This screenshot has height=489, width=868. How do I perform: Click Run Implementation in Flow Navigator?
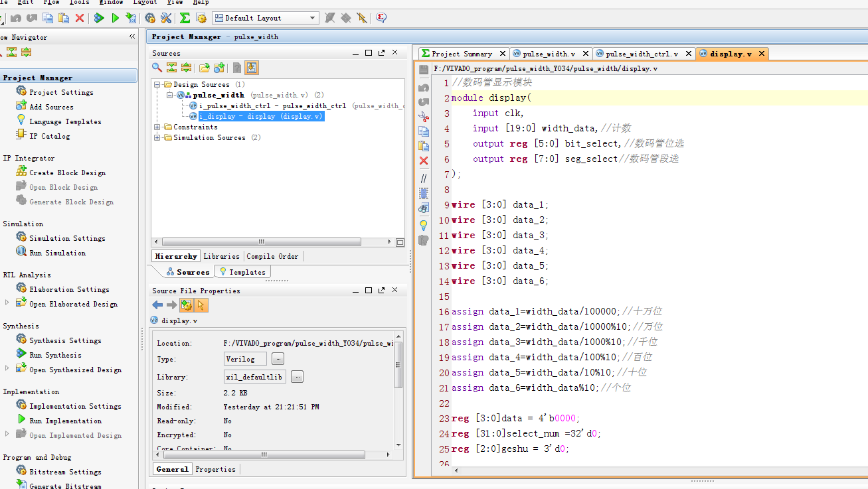(x=65, y=421)
